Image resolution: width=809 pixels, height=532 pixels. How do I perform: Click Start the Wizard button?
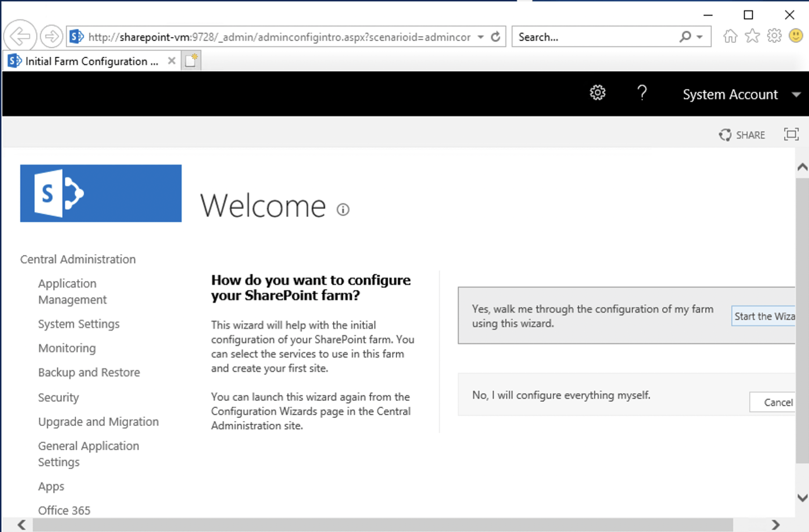pos(763,316)
